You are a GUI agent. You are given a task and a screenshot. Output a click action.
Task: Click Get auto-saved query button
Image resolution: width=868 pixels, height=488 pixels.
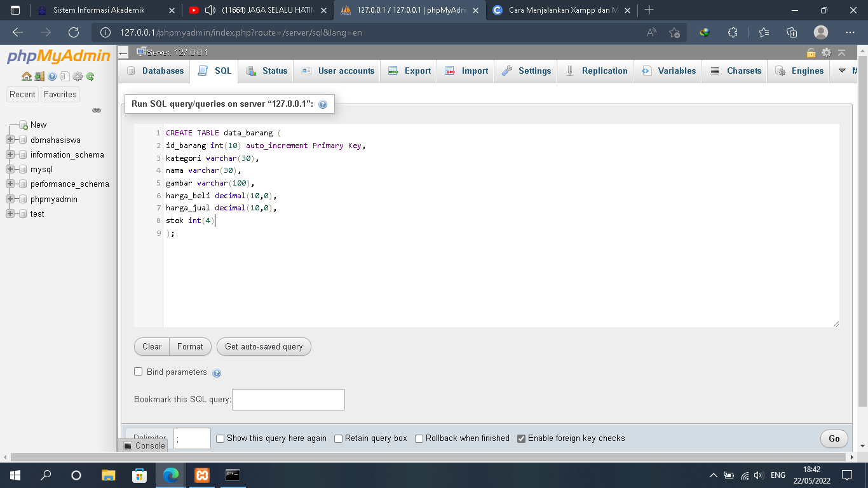(x=264, y=347)
